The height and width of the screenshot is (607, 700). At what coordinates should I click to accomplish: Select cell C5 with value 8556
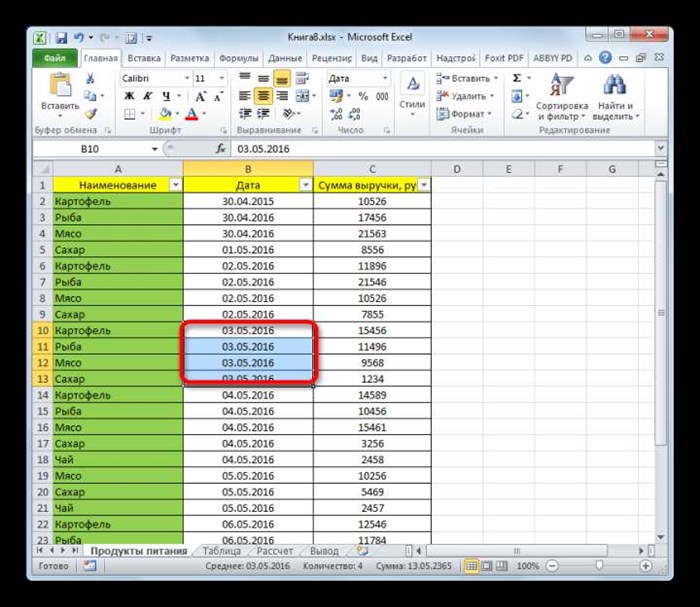[372, 250]
